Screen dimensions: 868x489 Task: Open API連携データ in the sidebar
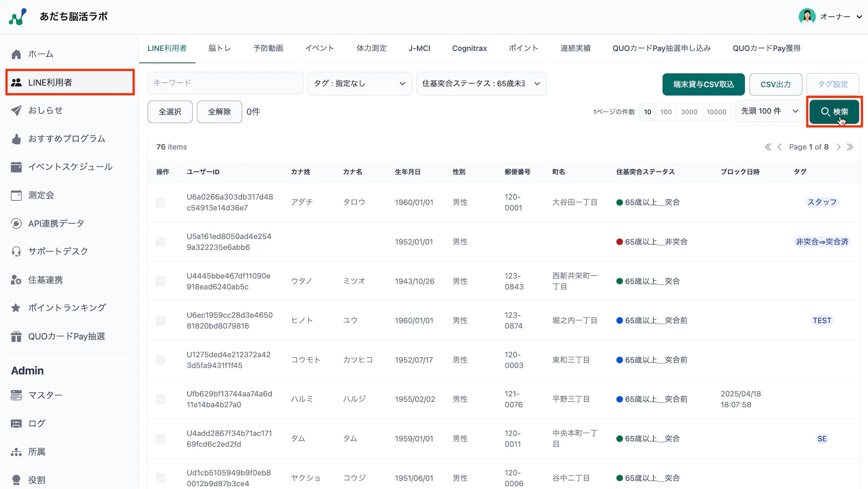56,223
